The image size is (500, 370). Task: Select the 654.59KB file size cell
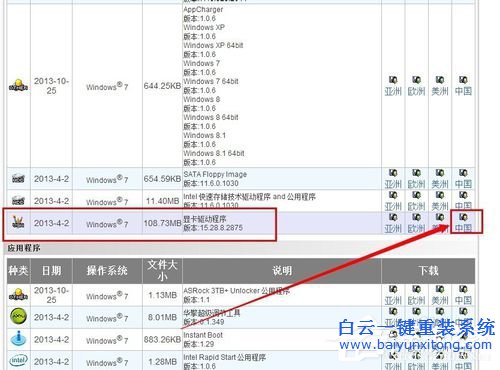click(x=162, y=179)
